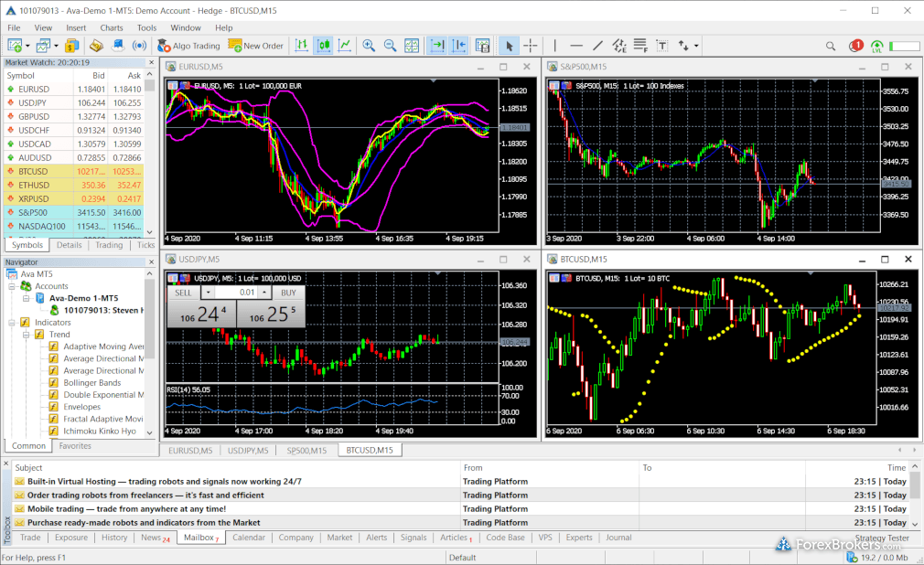Switch to the Details tab in Market Watch
Viewport: 924px width, 565px height.
(69, 245)
